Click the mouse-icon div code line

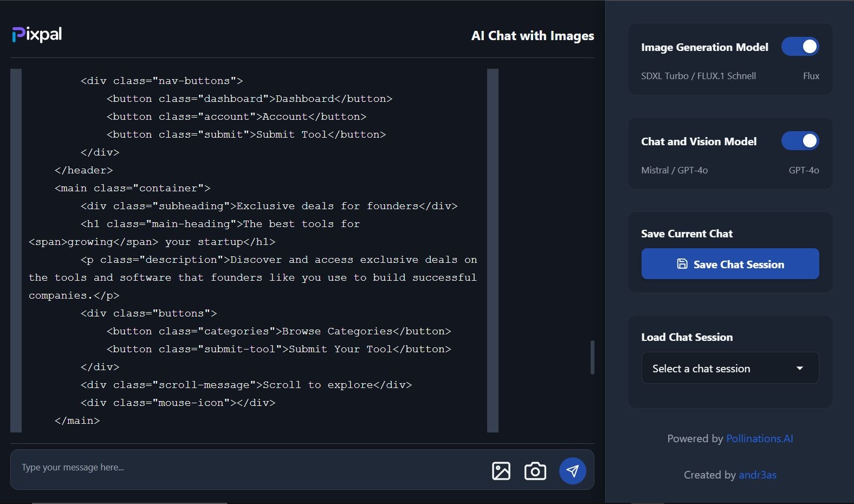point(178,403)
